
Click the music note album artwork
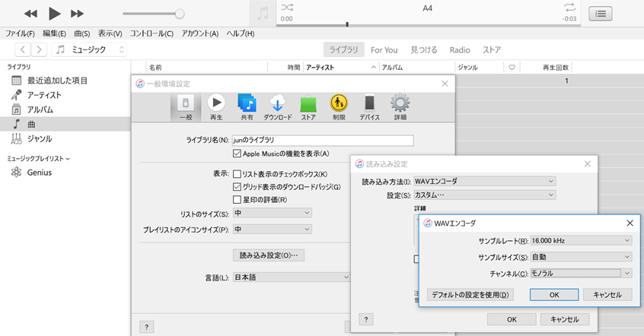click(263, 14)
